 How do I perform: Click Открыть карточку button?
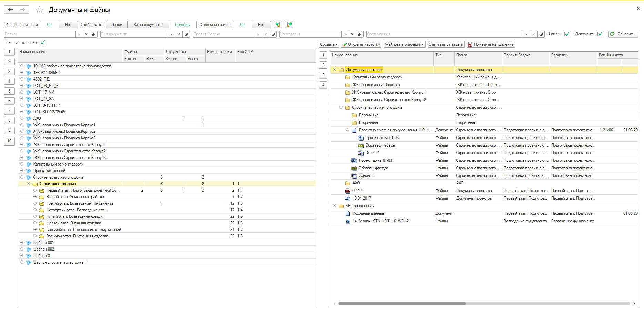coord(361,44)
